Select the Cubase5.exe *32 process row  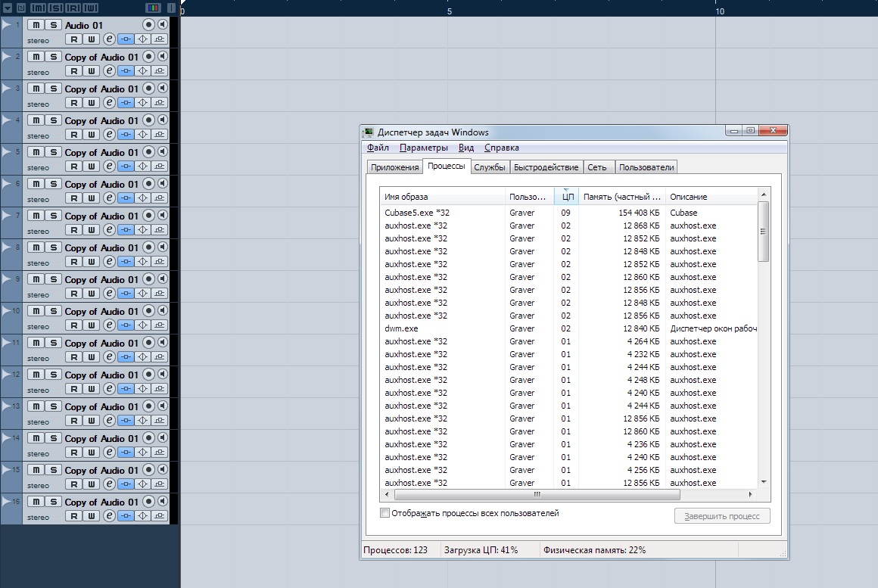click(568, 213)
